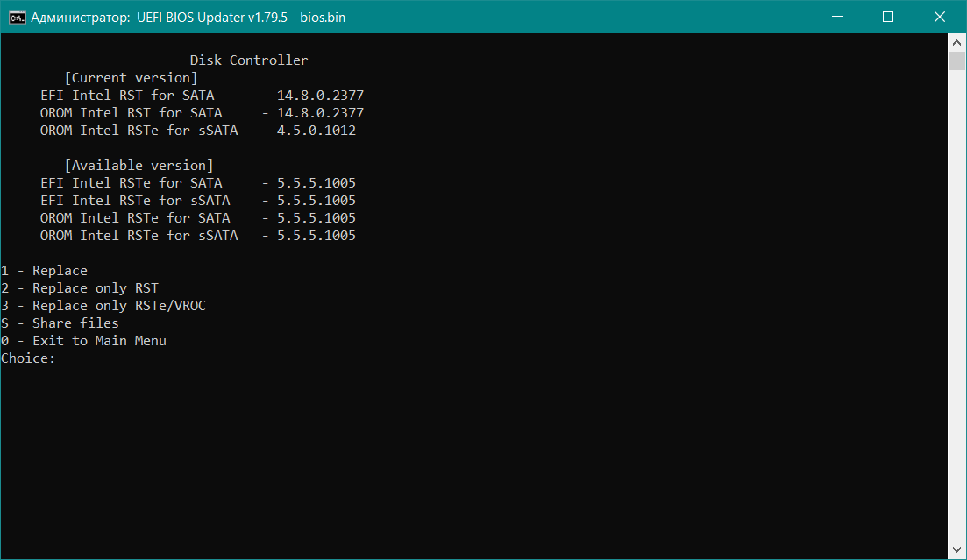Click the '3 - Replace only RSTe/VROC' option
The height and width of the screenshot is (560, 967).
click(x=103, y=306)
